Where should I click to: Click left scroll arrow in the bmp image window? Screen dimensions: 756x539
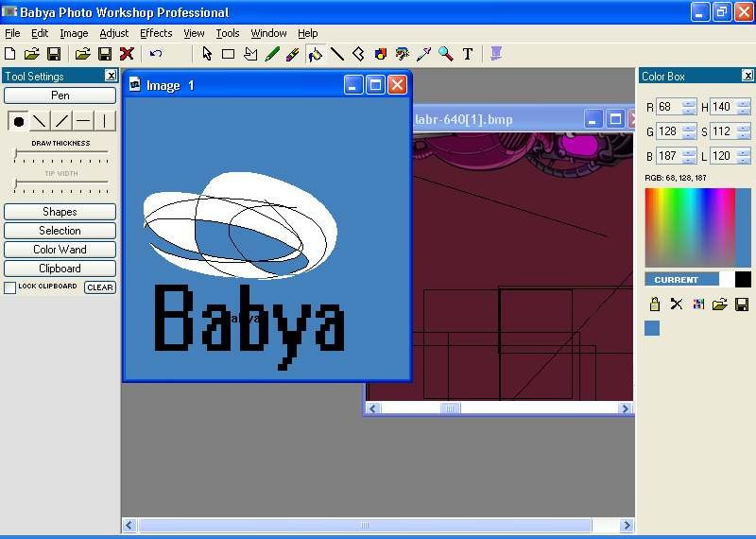pyautogui.click(x=372, y=409)
